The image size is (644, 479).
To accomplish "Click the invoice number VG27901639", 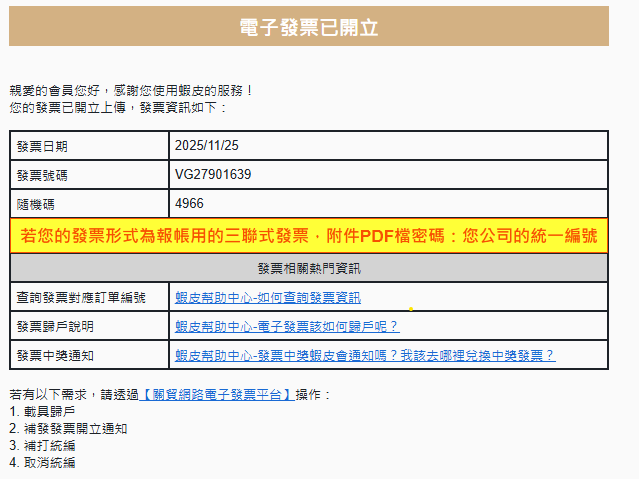I will click(x=213, y=175).
